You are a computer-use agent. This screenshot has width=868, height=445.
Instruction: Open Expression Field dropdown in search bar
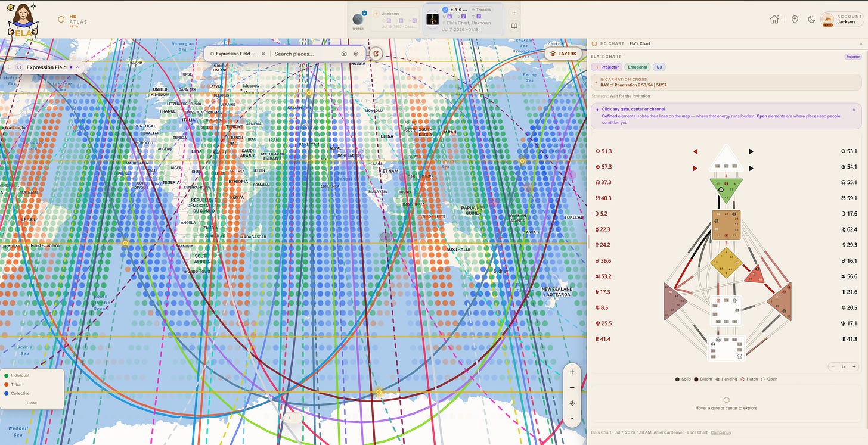[x=233, y=54]
